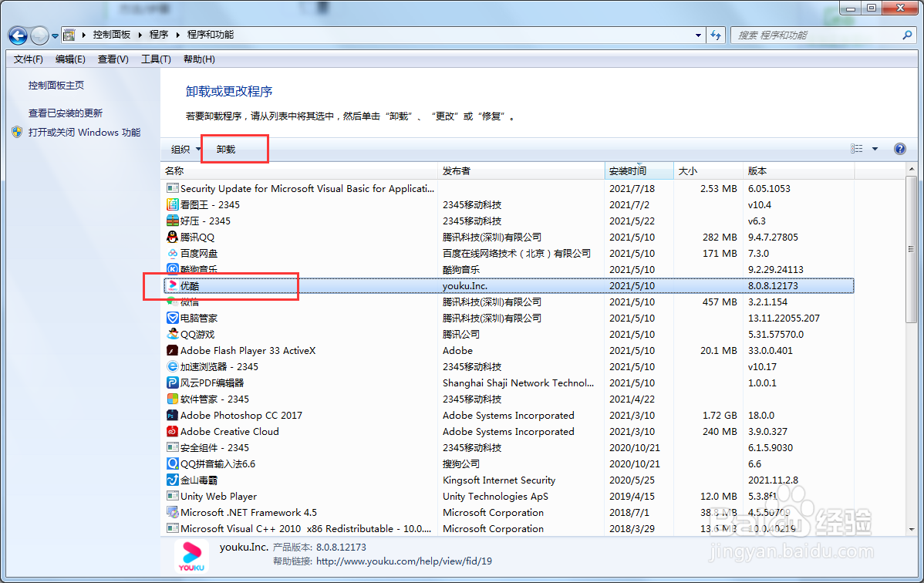The width and height of the screenshot is (924, 583).
Task: Click the 安全组件 - 2345 icon
Action: (172, 448)
